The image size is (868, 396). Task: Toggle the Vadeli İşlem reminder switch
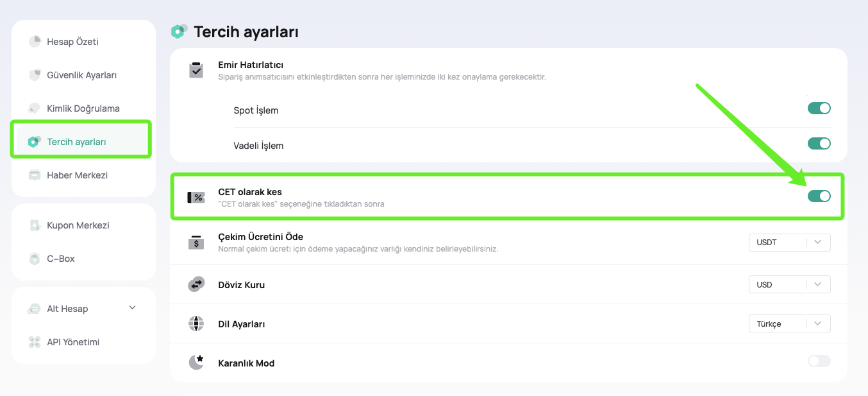click(x=819, y=144)
